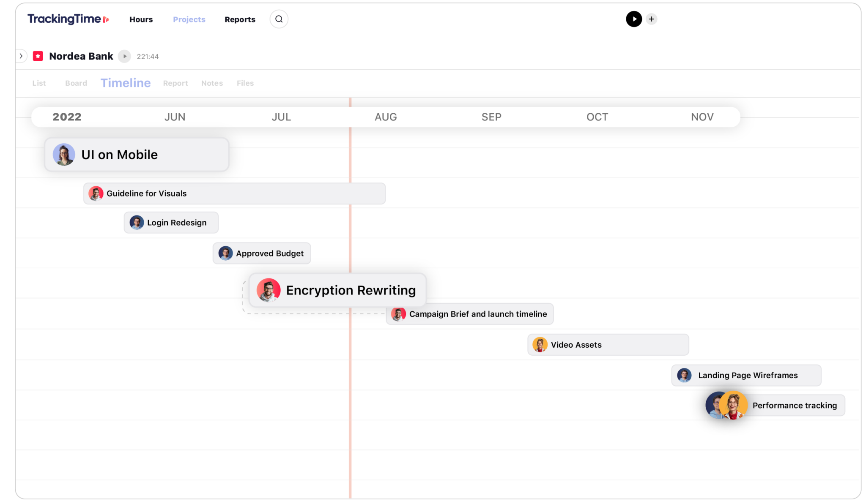Image resolution: width=866 pixels, height=504 pixels.
Task: Click the front woman avatar on Performance tracking
Action: click(x=733, y=406)
